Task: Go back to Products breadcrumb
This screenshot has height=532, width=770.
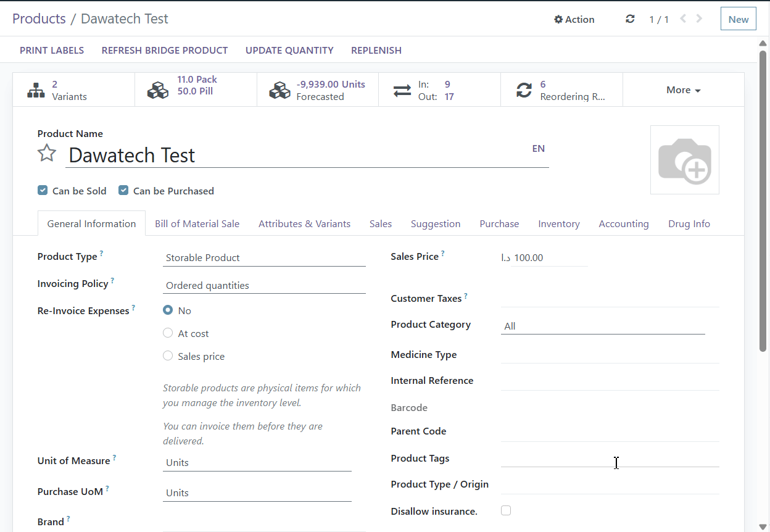Action: (x=39, y=19)
